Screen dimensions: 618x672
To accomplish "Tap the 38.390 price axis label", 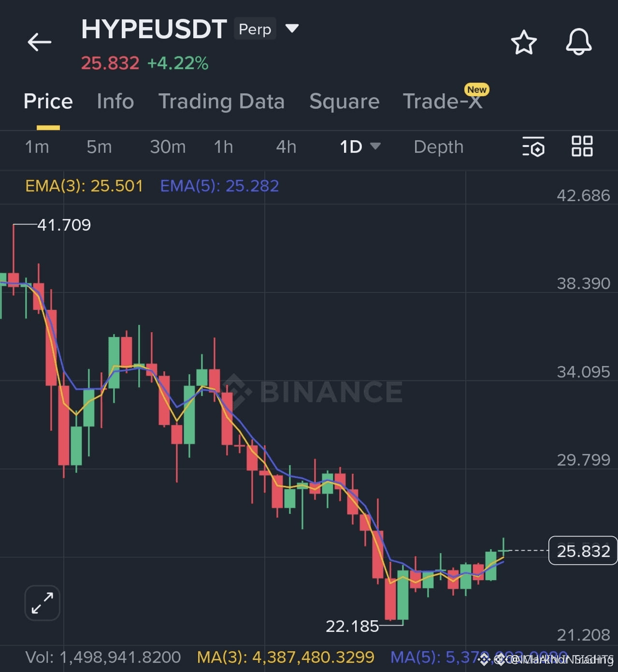I will 583,283.
